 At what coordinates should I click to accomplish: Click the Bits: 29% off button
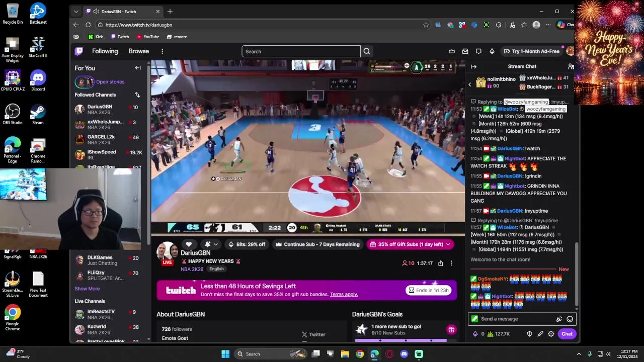pos(247,244)
